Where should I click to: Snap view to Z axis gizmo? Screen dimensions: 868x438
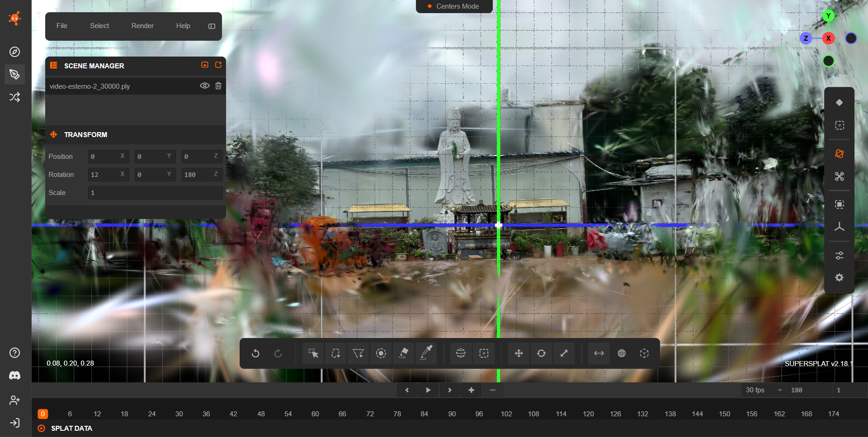coord(806,38)
